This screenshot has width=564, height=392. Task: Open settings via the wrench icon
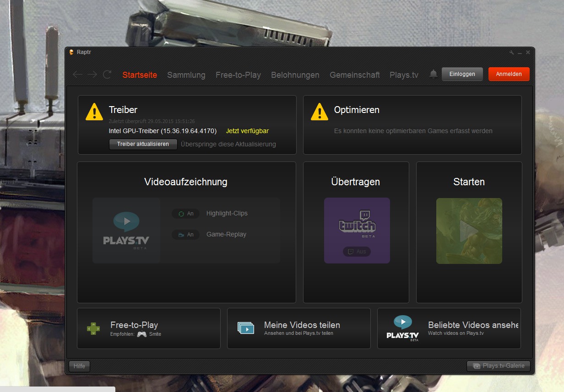pos(512,53)
